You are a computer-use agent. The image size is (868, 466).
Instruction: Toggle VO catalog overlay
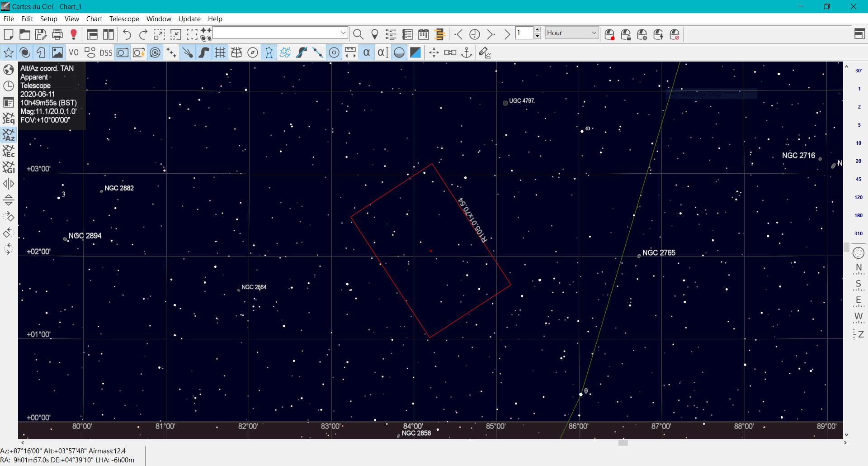coord(74,53)
